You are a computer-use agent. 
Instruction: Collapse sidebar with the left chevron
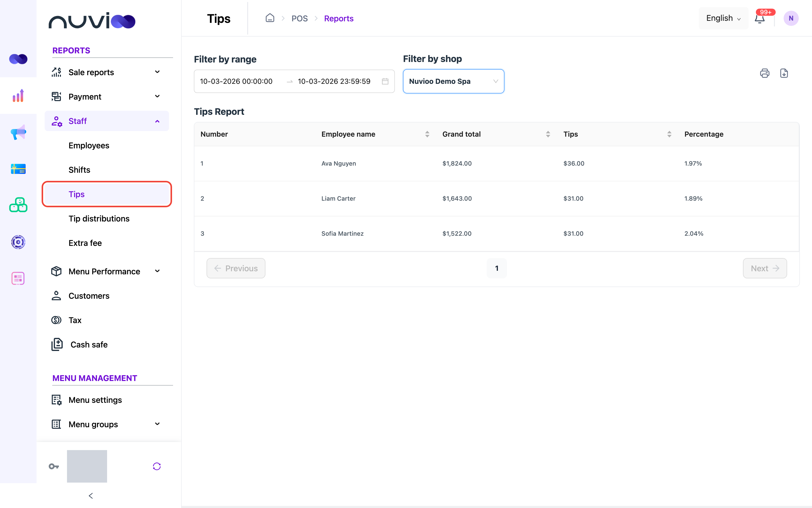tap(91, 496)
